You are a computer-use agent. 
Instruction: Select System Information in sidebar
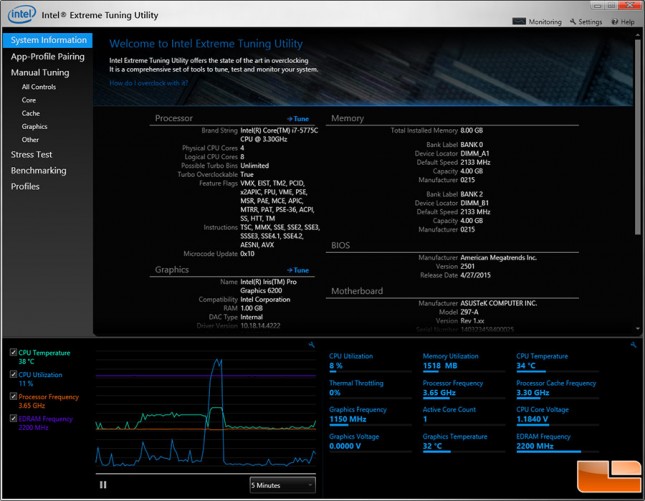point(48,40)
